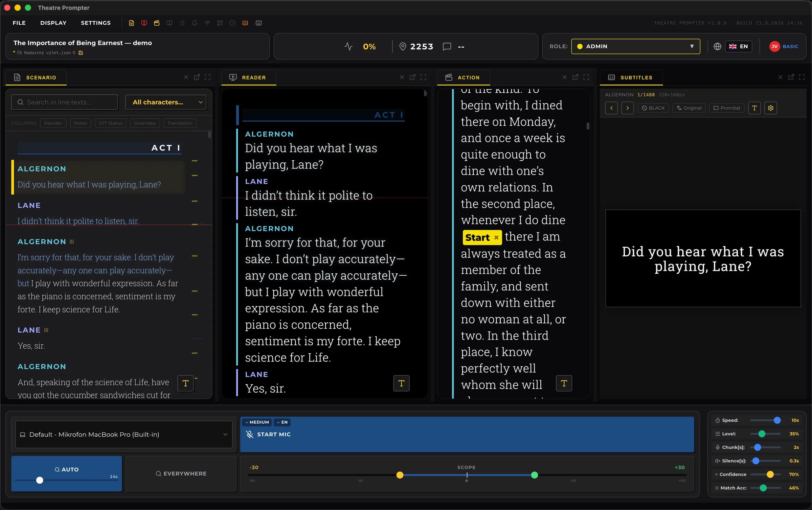The height and width of the screenshot is (510, 812).
Task: Click the keyboard toolbar icon
Action: pos(259,23)
